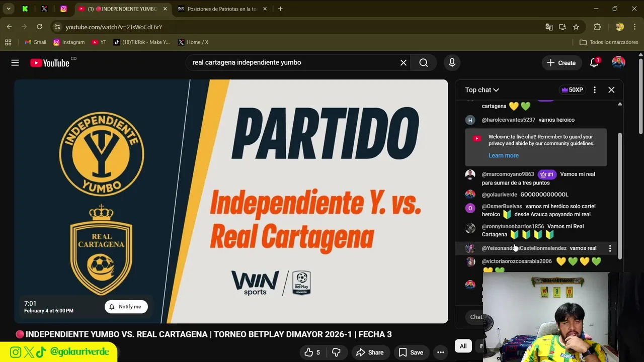Switch to the Instagram pinned tab

[63, 9]
